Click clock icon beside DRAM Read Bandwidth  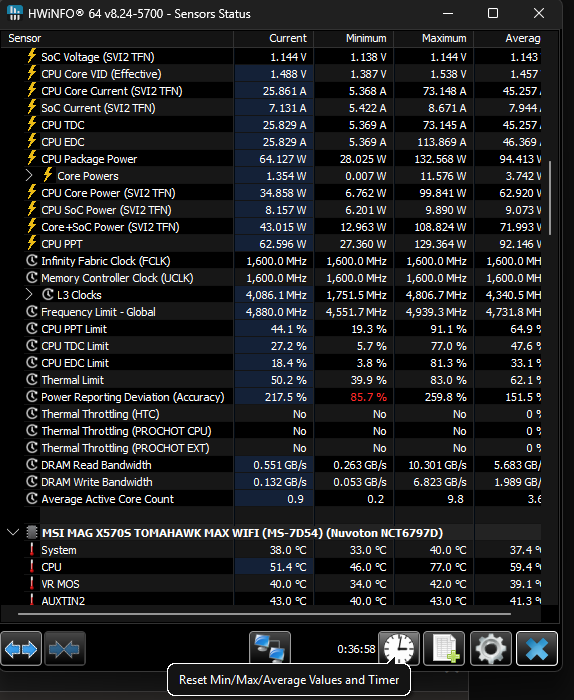click(32, 464)
